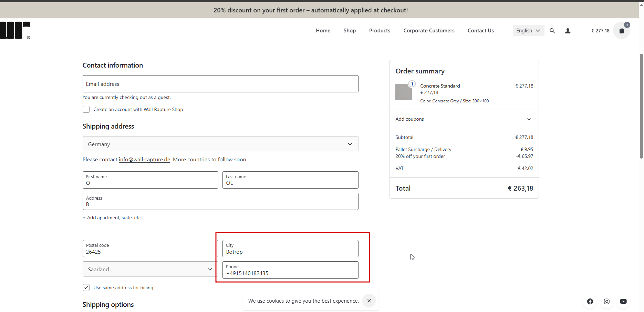Image resolution: width=644 pixels, height=312 pixels.
Task: Dismiss the cookie notice with X
Action: coord(369,301)
